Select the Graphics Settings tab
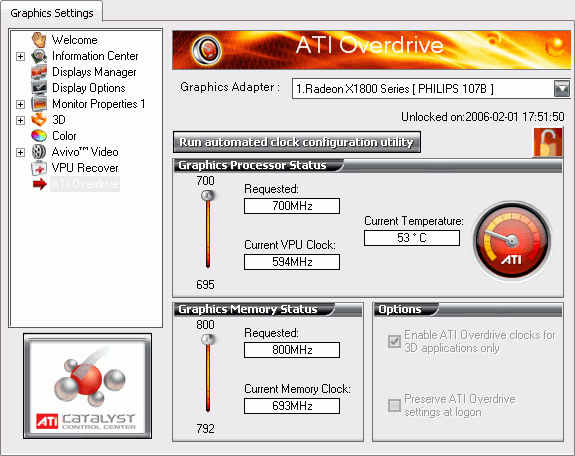 [x=52, y=13]
